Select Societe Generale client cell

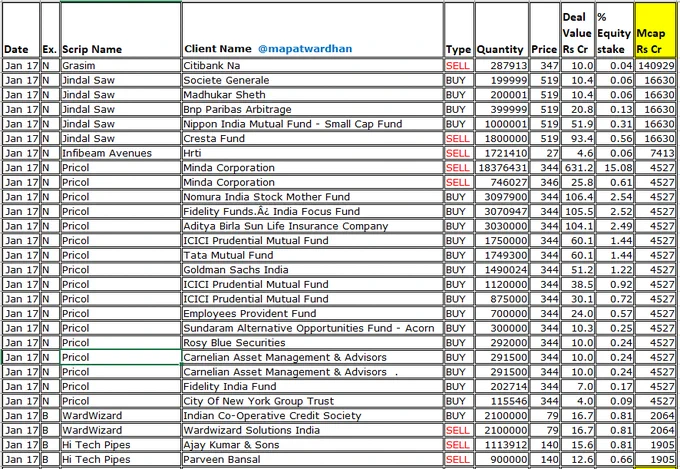coord(313,80)
